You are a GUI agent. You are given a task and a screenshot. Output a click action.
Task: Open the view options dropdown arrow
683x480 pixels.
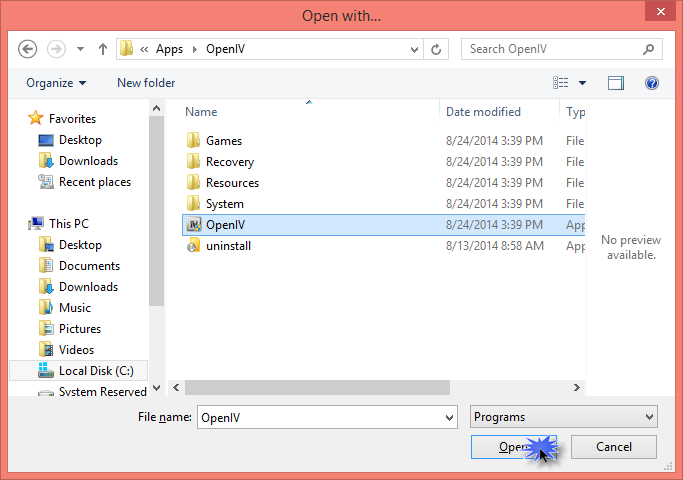click(582, 83)
